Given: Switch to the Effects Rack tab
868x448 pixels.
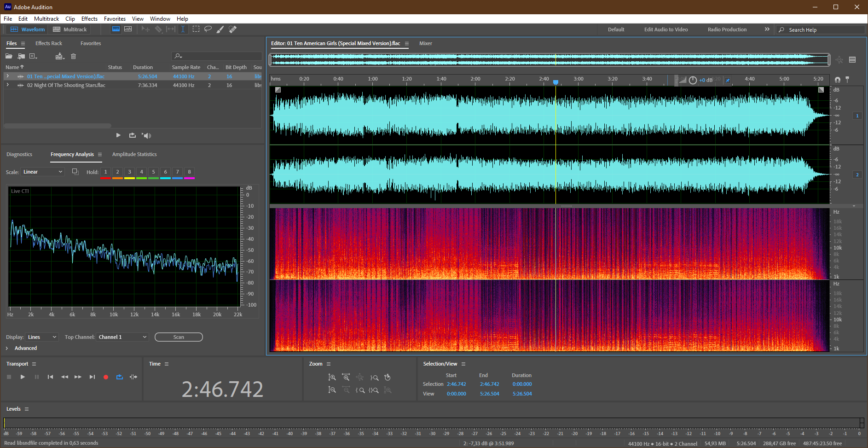Looking at the screenshot, I should coord(49,43).
